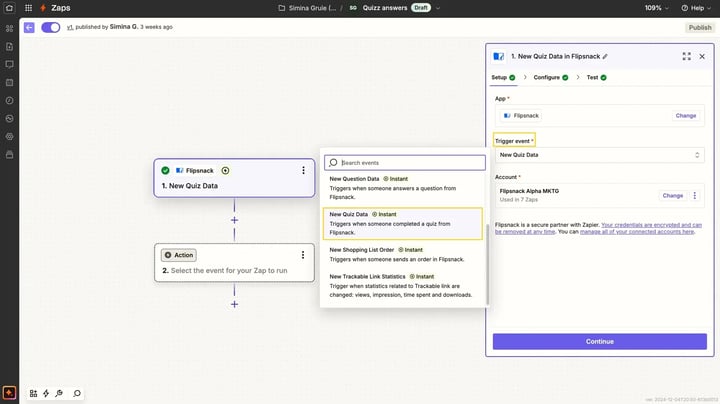The height and width of the screenshot is (404, 720).
Task: Switch to the Test tab
Action: [x=596, y=78]
